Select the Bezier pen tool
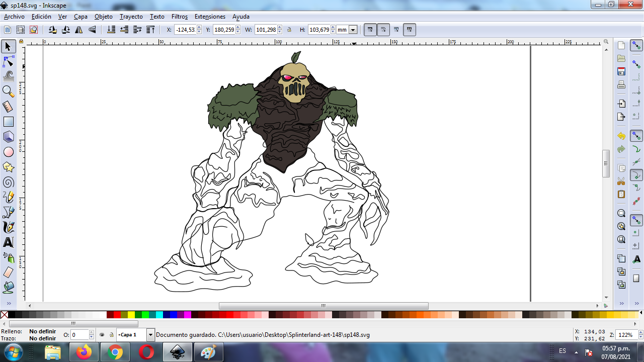The width and height of the screenshot is (644, 362). pos(8,212)
